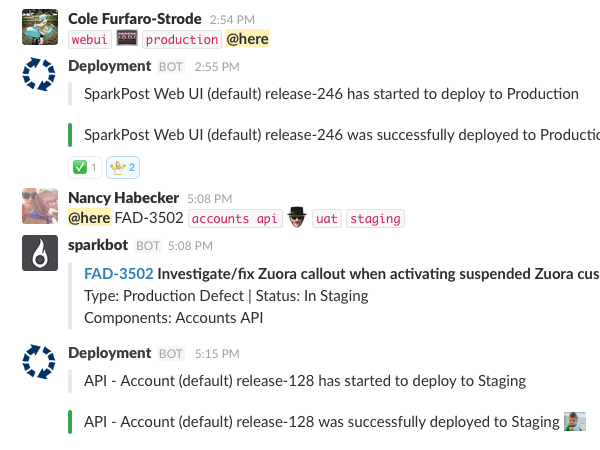This screenshot has width=600, height=450.
Task: Click the kid emoji after Staging deployed message
Action: point(575,421)
